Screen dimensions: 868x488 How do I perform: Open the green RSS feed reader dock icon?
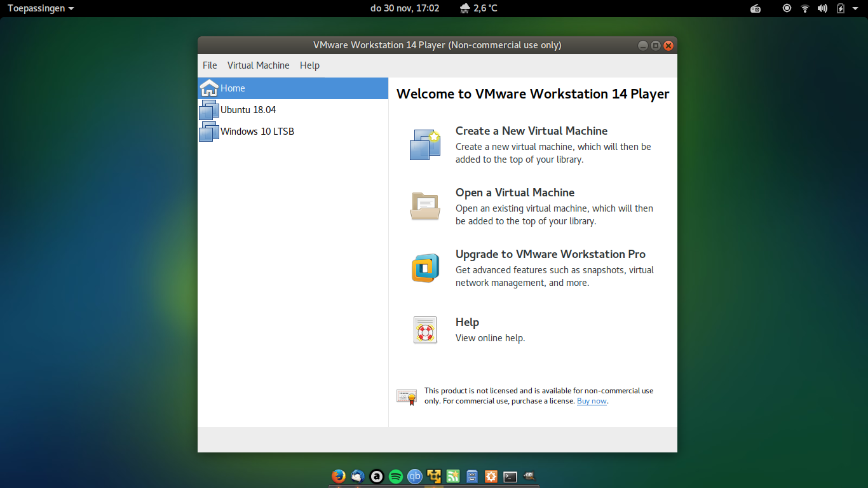pos(453,476)
